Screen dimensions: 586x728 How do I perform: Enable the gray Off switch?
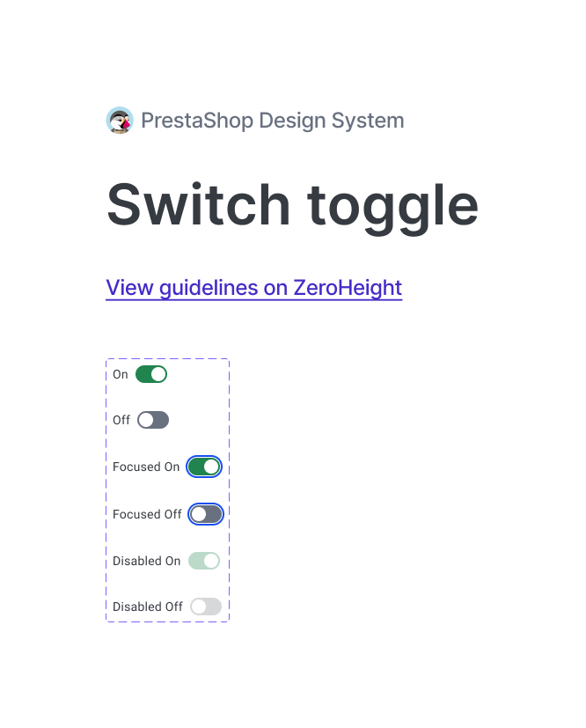153,420
